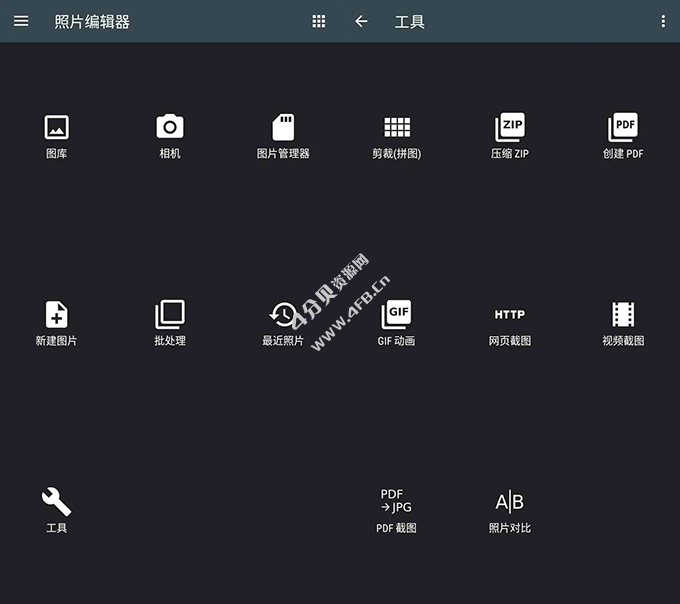Screen dimensions: 680x604
Task: Create a file with 新建图片 icon
Action: [56, 315]
